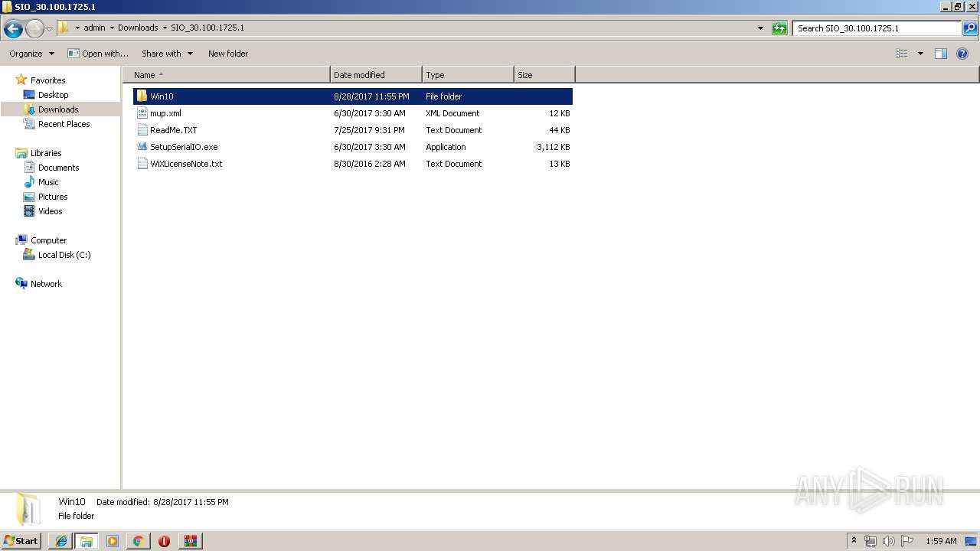Select the SetupSerialIO.exe application icon

point(142,147)
